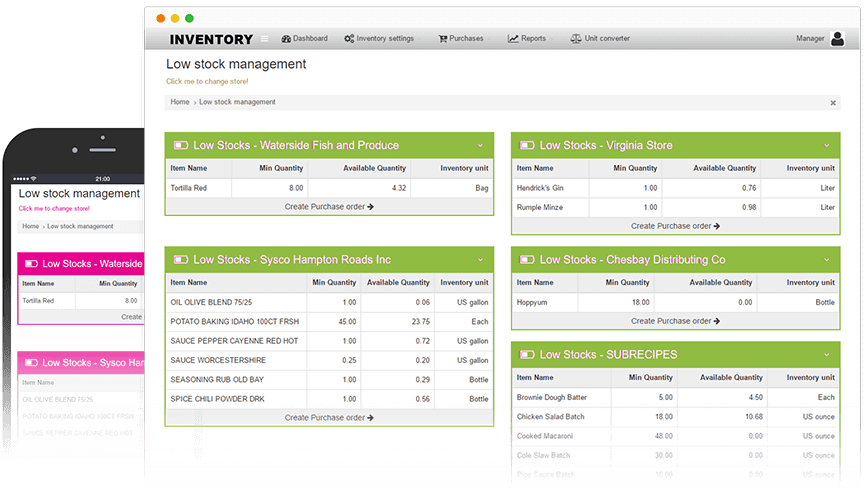
Task: Click Available Quantity header in Virginia Store table
Action: 725,168
